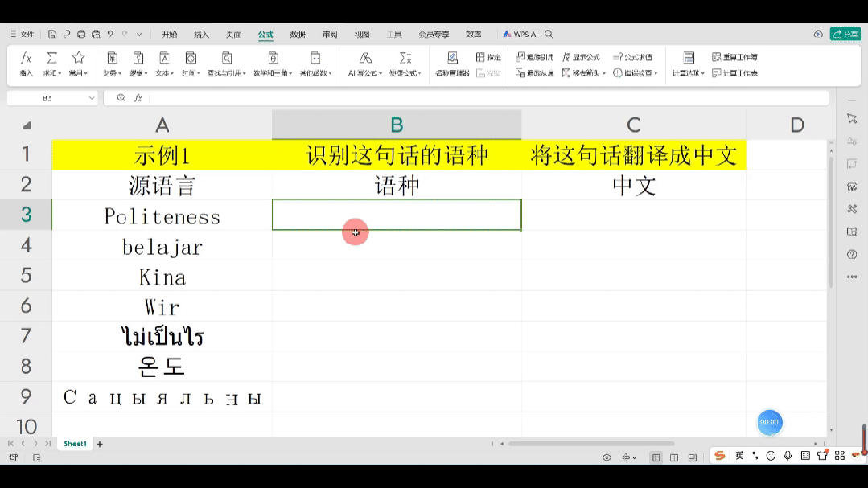Click the blue 00:00 recording timer bubble

770,422
